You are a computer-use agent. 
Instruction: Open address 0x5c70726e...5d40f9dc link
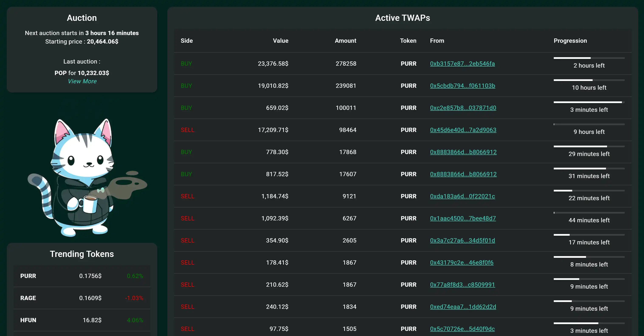462,329
